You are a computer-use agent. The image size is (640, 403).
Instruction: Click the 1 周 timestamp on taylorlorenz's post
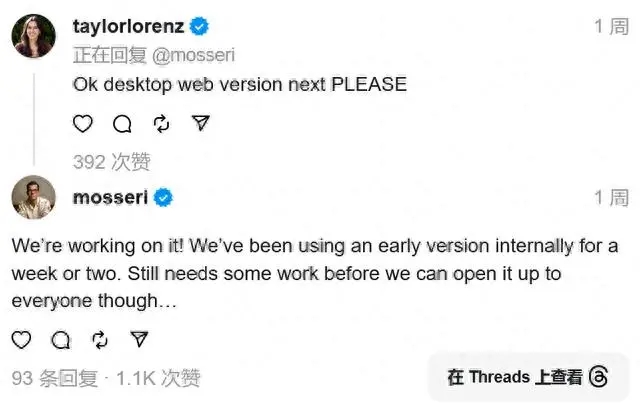coord(611,27)
